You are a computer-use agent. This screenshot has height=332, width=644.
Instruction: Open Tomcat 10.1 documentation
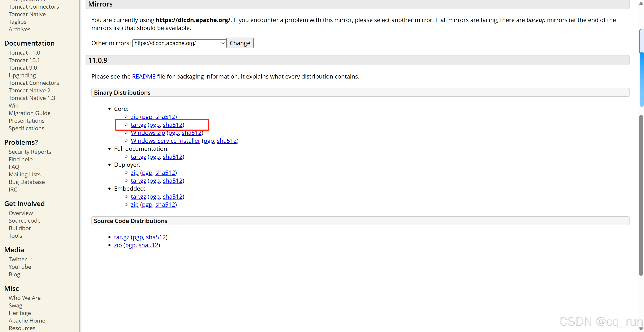pos(24,60)
